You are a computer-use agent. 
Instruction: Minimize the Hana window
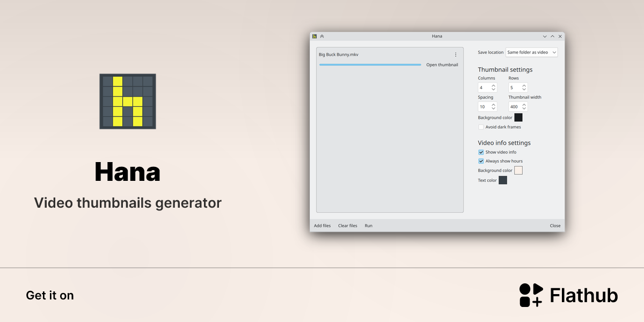click(545, 36)
